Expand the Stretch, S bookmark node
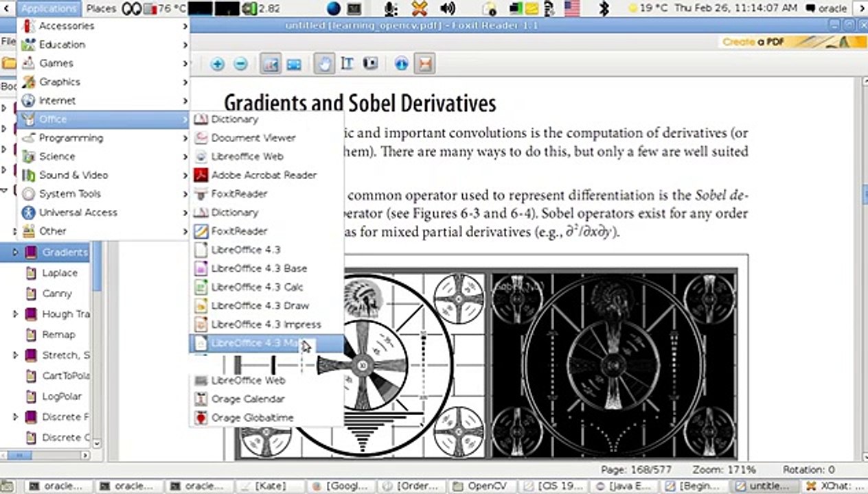Image resolution: width=868 pixels, height=494 pixels. point(15,355)
